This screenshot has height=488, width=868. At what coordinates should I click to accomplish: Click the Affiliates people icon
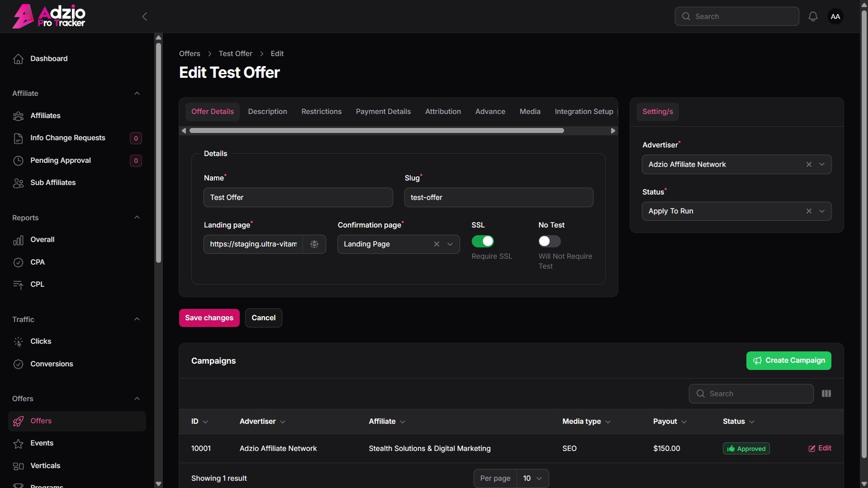coord(18,116)
